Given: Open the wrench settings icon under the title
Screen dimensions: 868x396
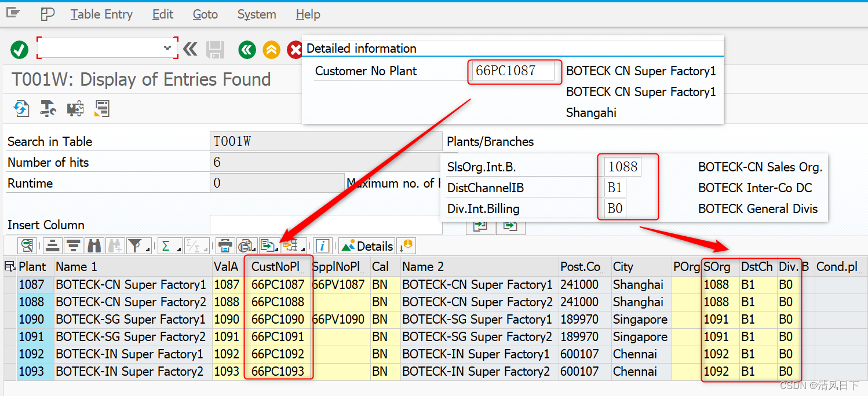Looking at the screenshot, I should (x=48, y=108).
